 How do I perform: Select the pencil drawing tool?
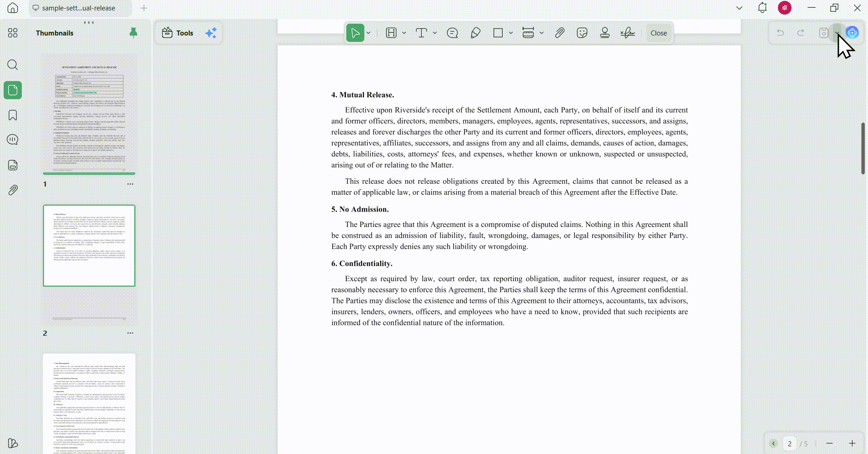click(475, 33)
